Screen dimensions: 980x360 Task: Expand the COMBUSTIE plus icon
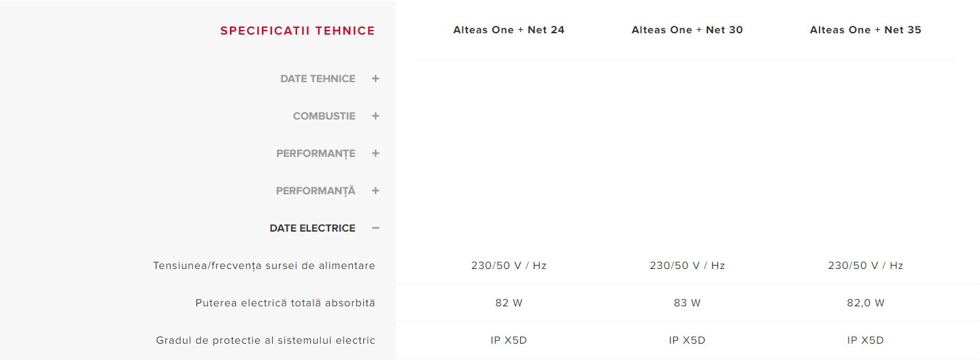pyautogui.click(x=375, y=116)
